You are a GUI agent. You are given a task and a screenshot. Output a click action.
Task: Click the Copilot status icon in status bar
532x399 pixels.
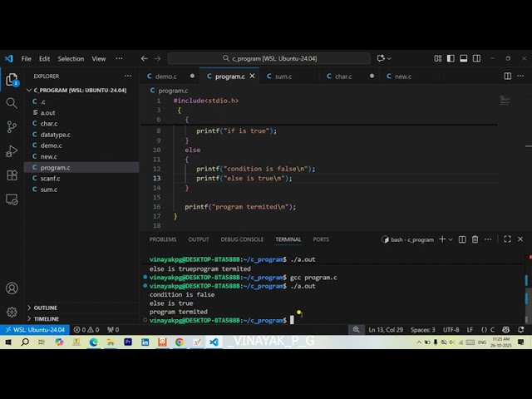(x=506, y=329)
